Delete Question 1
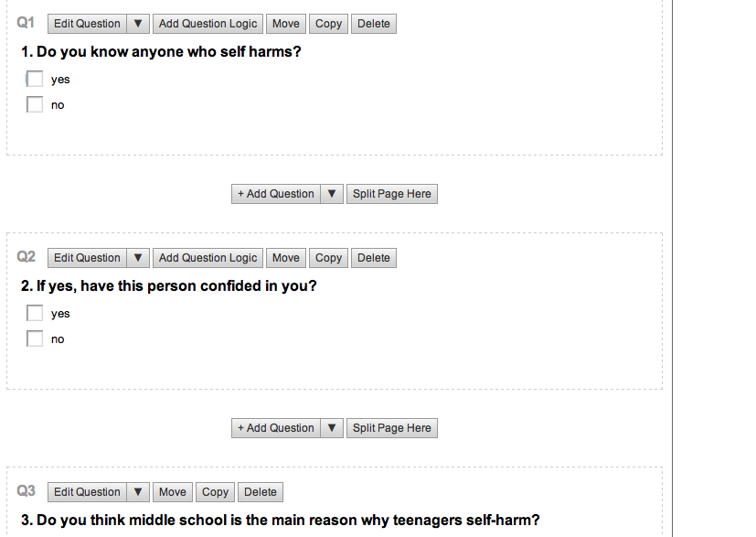The height and width of the screenshot is (537, 756). click(374, 24)
